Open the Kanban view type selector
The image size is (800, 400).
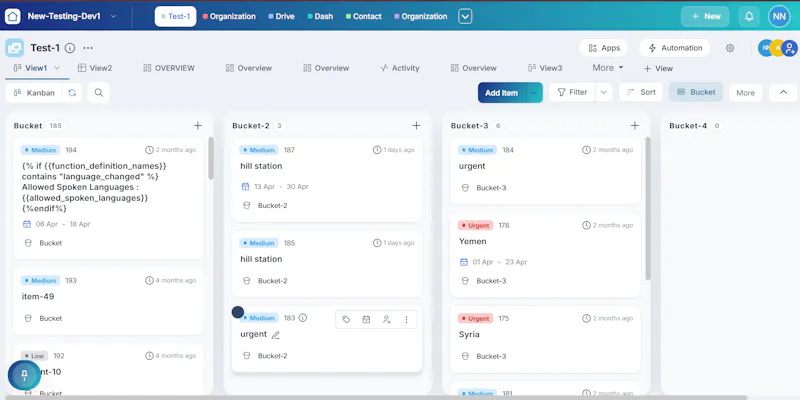(34, 93)
